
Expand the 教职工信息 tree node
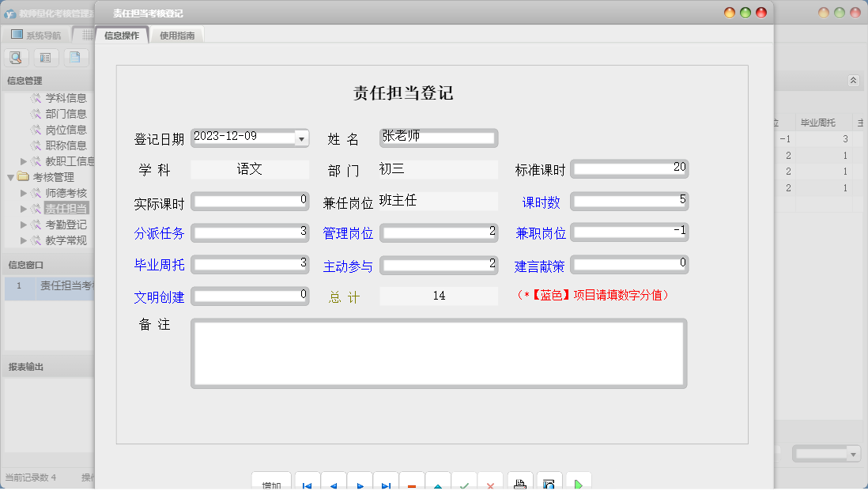pos(25,160)
